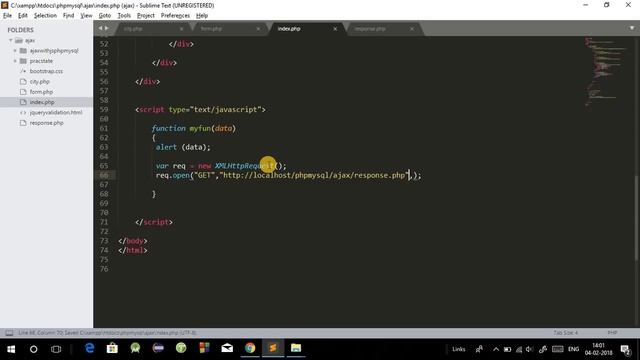Image resolution: width=640 pixels, height=360 pixels.
Task: Open the volume control tray icon
Action: [529, 349]
